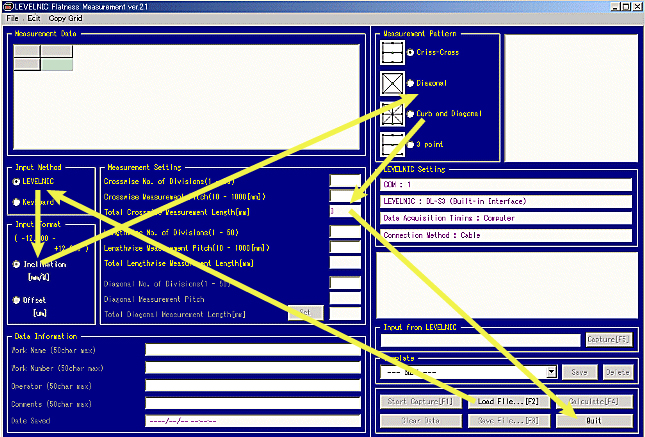Viewport: 645px width, 437px height.
Task: Click the 3 point pattern icon
Action: click(x=391, y=146)
